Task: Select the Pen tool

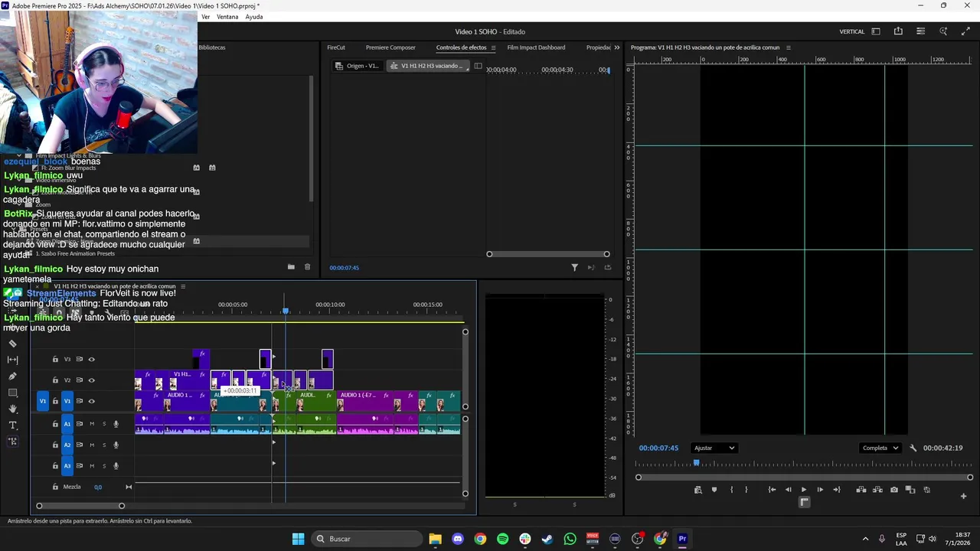Action: pyautogui.click(x=12, y=377)
